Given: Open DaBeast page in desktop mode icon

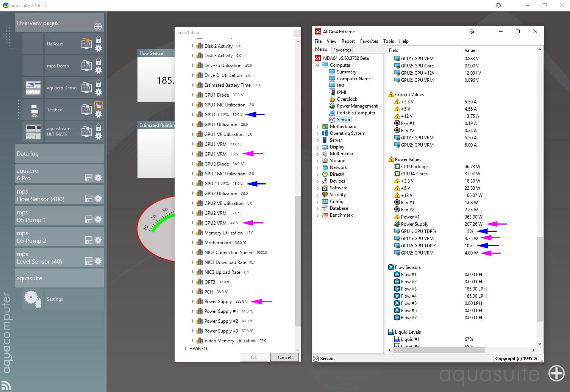Looking at the screenshot, I should 87,44.
